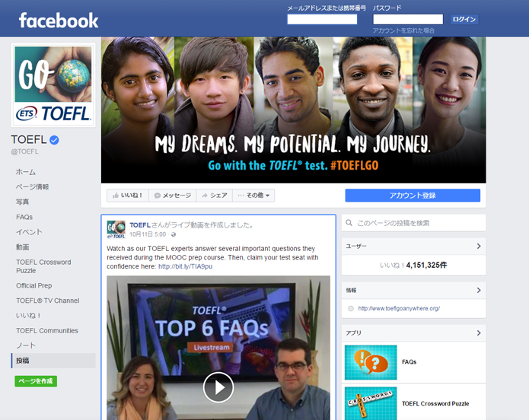Click the globe privacy icon beside the post time
The width and height of the screenshot is (529, 420).
click(x=174, y=234)
